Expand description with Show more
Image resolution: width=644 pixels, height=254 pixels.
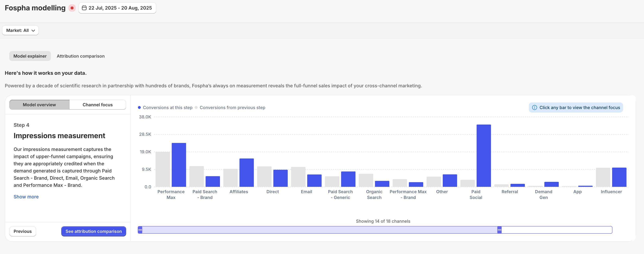pyautogui.click(x=26, y=197)
